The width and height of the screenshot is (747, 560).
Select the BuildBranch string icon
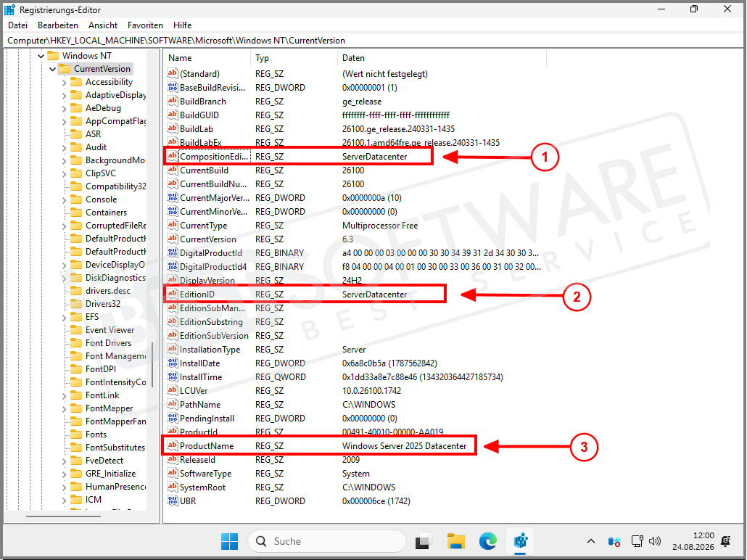click(173, 101)
